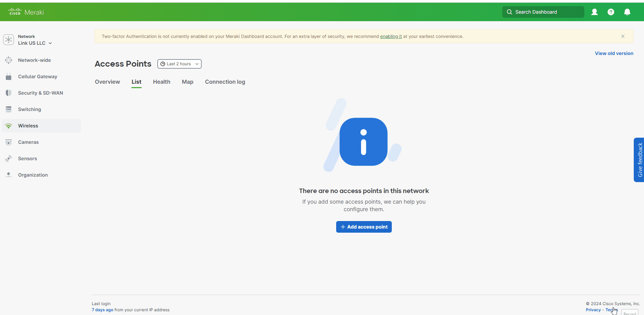Click the Add access point button
The width and height of the screenshot is (644, 315).
tap(364, 227)
